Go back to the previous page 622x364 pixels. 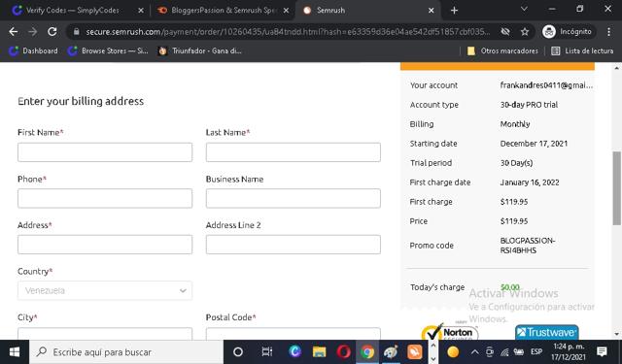coord(13,32)
